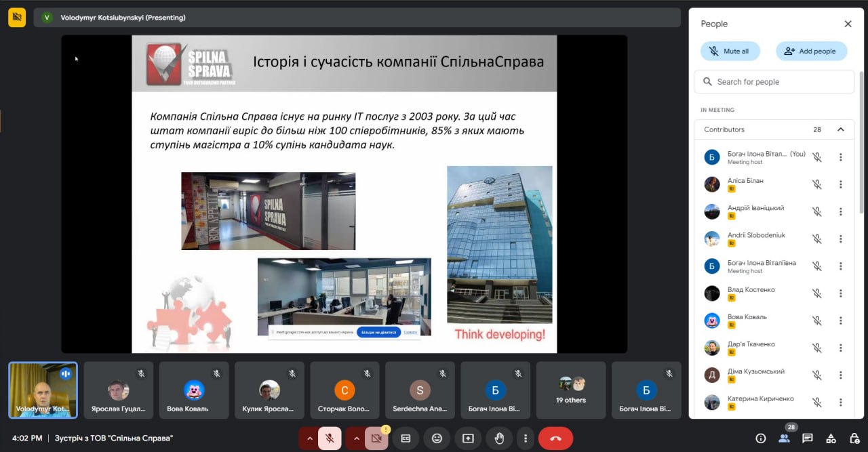Open the chat panel icon
The height and width of the screenshot is (452, 868).
[808, 438]
